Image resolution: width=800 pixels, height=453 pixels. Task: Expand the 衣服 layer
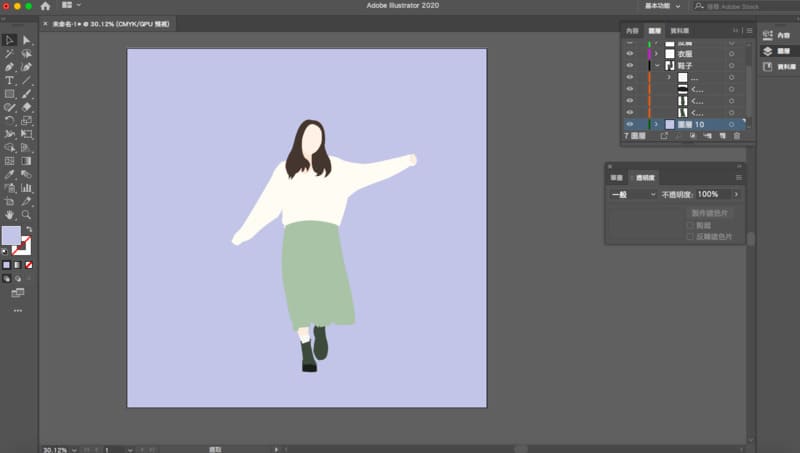657,54
